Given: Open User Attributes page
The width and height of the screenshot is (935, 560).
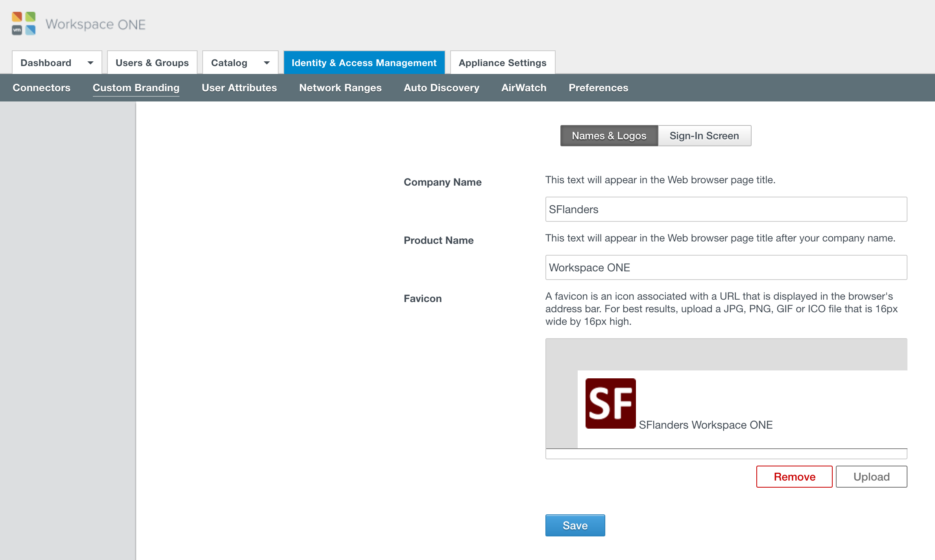Looking at the screenshot, I should click(x=239, y=88).
